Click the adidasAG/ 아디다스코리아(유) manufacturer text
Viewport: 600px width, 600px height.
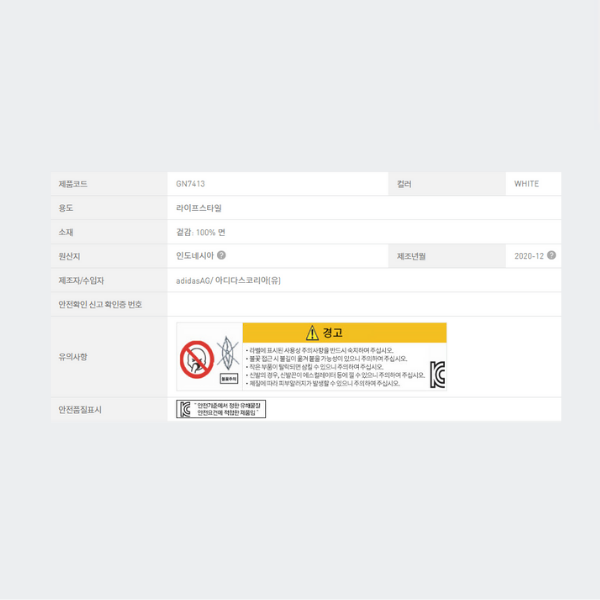(228, 280)
